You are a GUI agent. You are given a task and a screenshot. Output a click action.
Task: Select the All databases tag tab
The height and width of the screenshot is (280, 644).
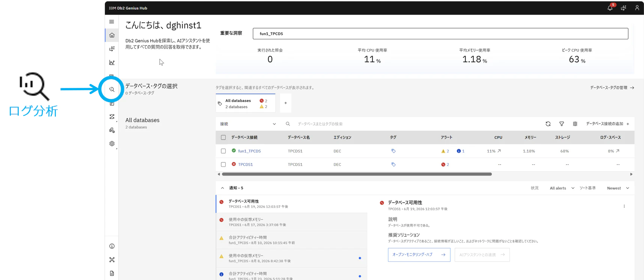tap(246, 103)
